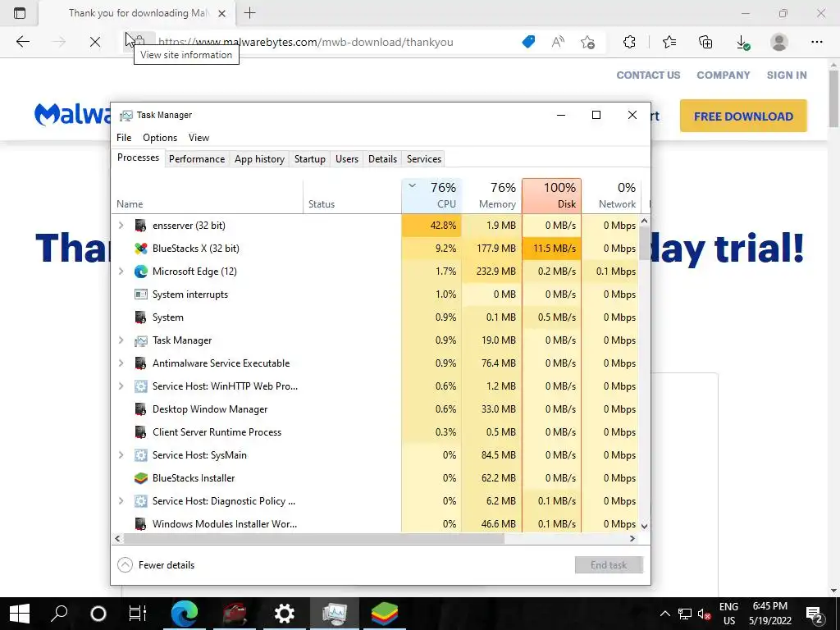Image resolution: width=840 pixels, height=630 pixels.
Task: Open the Downloads panel in Edge
Action: point(742,42)
